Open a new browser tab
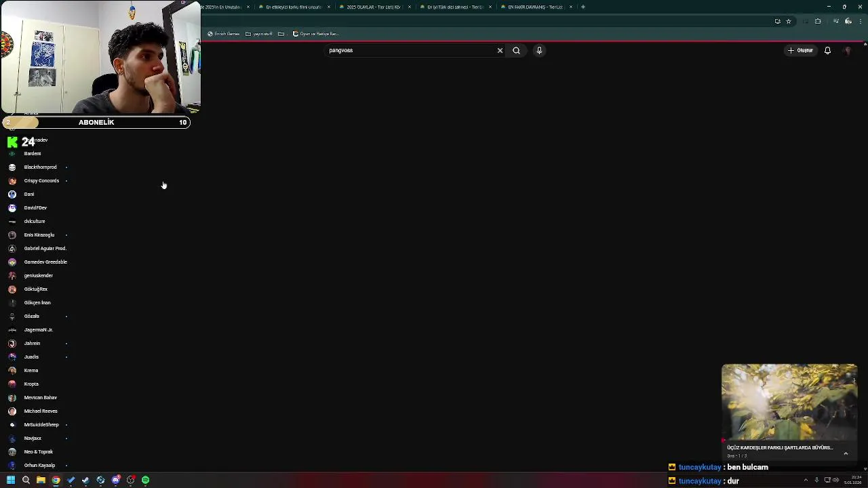This screenshot has height=488, width=868. click(583, 7)
